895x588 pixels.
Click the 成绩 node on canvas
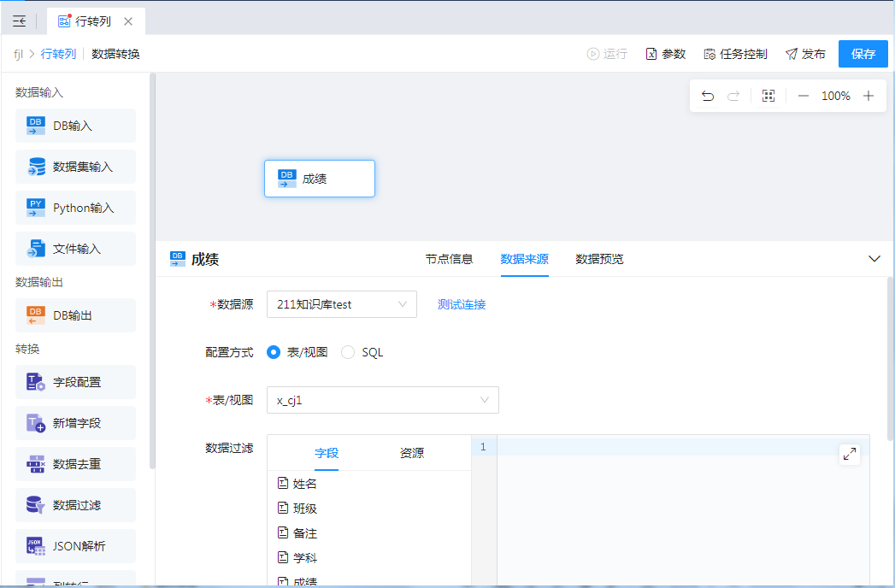(319, 179)
